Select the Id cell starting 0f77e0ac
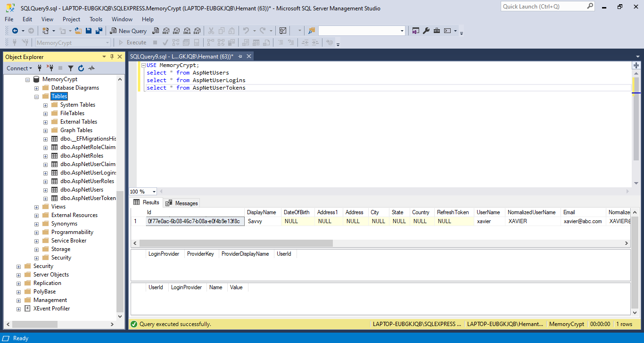Screen dimensions: 644x343 [x=195, y=221]
